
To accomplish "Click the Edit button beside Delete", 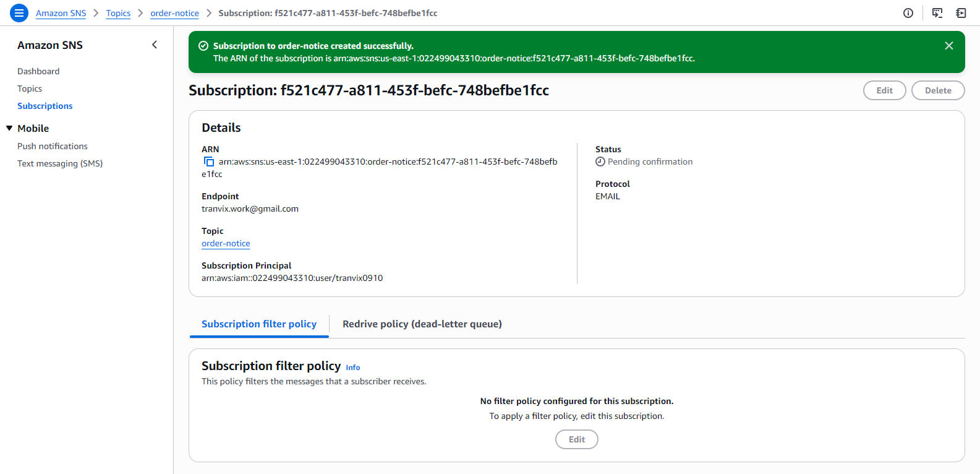I will (x=885, y=90).
